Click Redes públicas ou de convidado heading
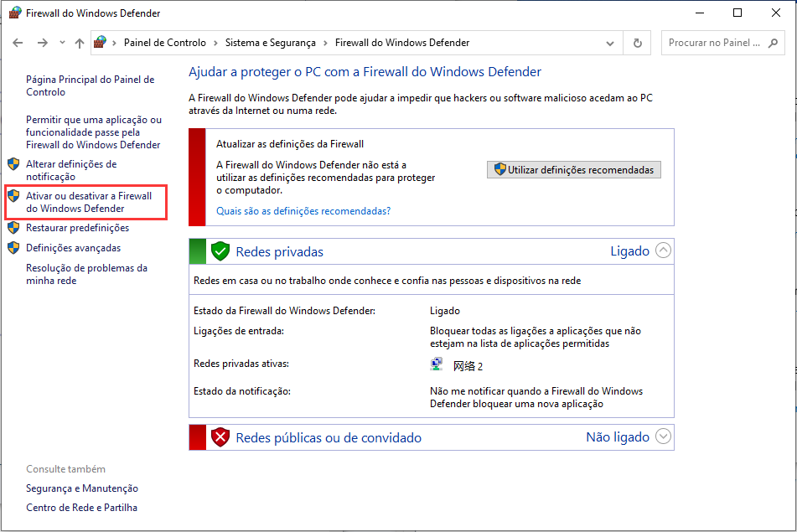797x532 pixels. tap(329, 437)
